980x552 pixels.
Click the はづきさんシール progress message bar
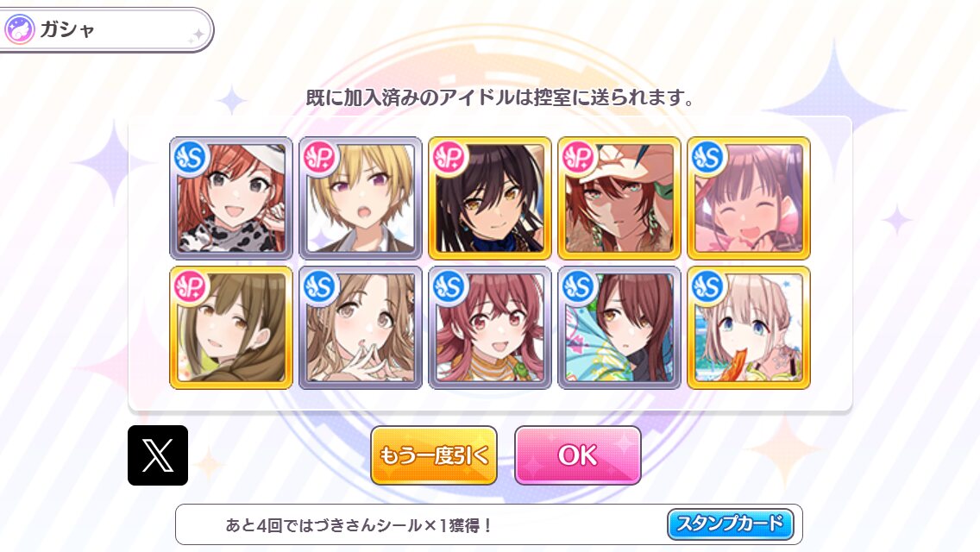point(489,524)
